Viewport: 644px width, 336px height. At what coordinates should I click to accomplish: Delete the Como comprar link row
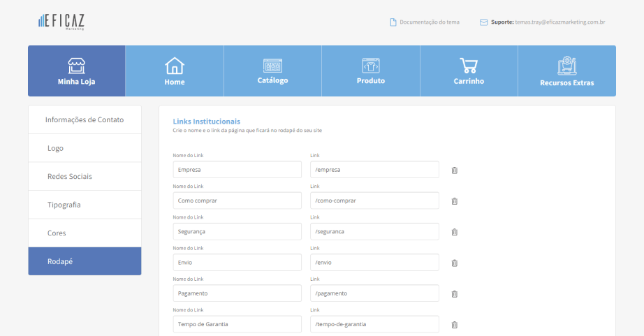pyautogui.click(x=455, y=201)
